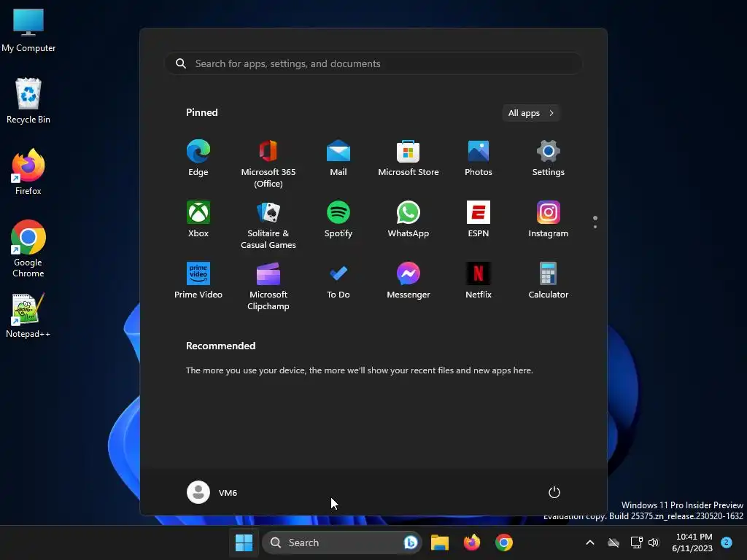
Task: Open My Computer on the desktop
Action: 28,31
